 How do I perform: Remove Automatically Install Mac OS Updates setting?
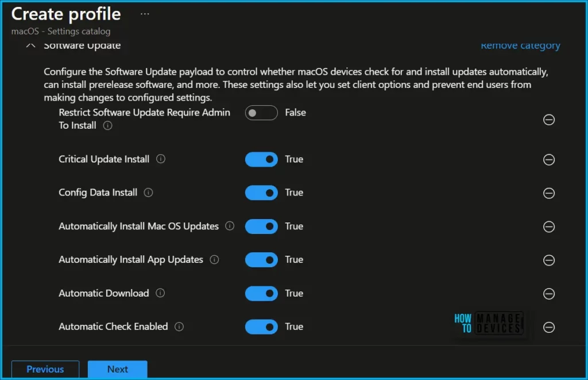click(548, 227)
